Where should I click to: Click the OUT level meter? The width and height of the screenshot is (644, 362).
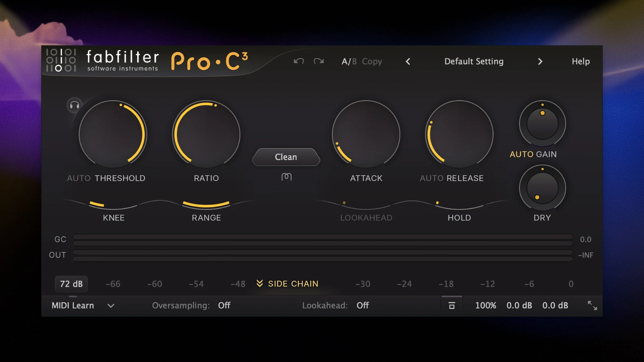click(323, 255)
